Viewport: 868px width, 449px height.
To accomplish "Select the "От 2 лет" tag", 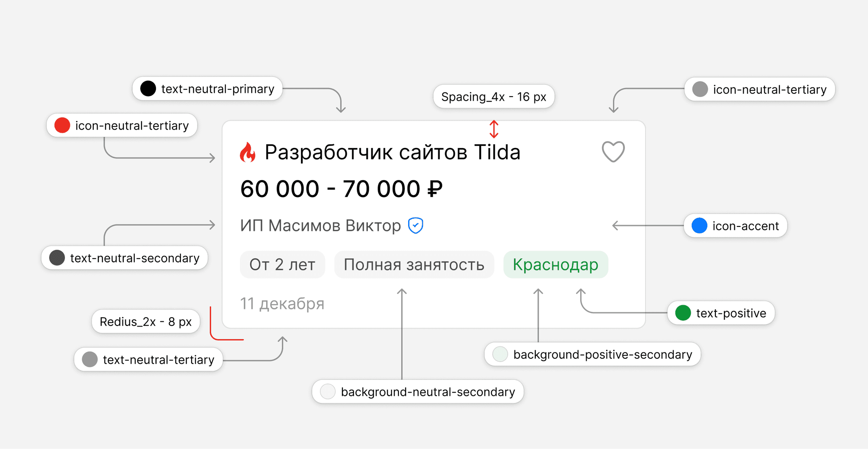I will (x=282, y=265).
